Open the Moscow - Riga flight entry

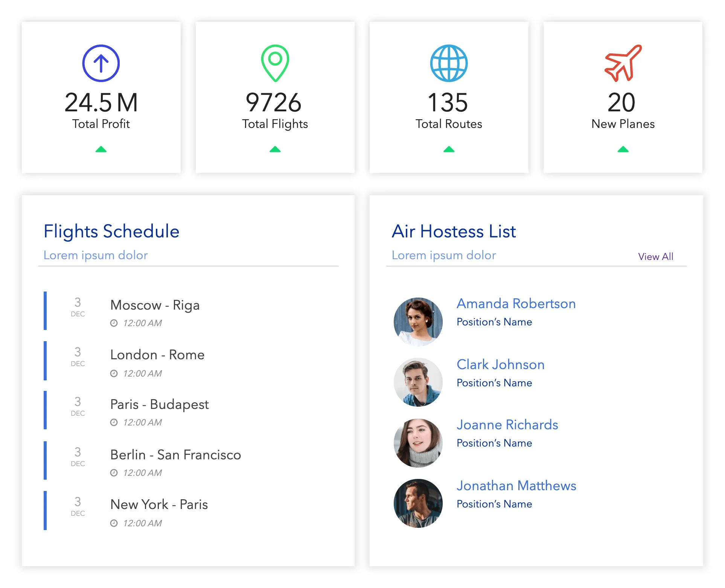155,305
